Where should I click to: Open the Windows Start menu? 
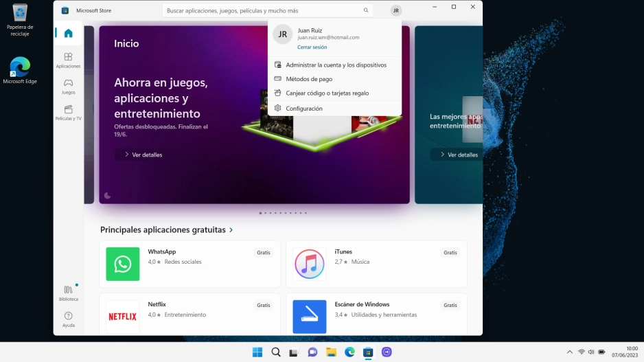click(257, 352)
